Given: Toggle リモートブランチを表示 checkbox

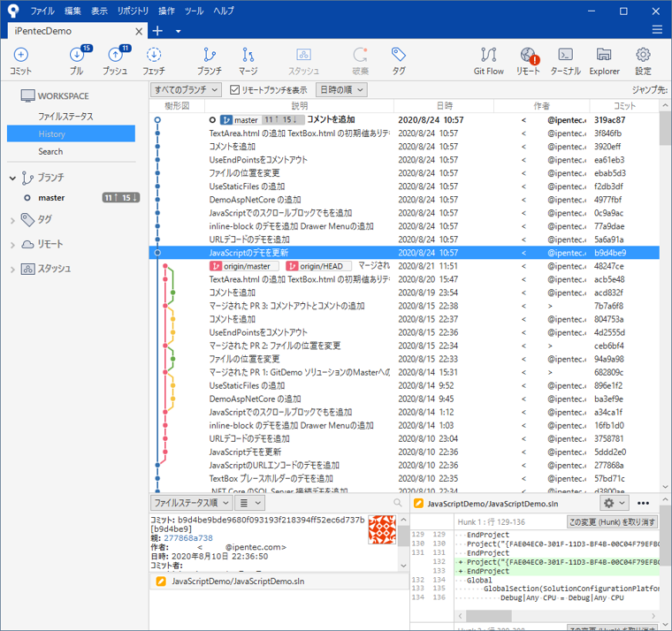Looking at the screenshot, I should click(x=234, y=90).
